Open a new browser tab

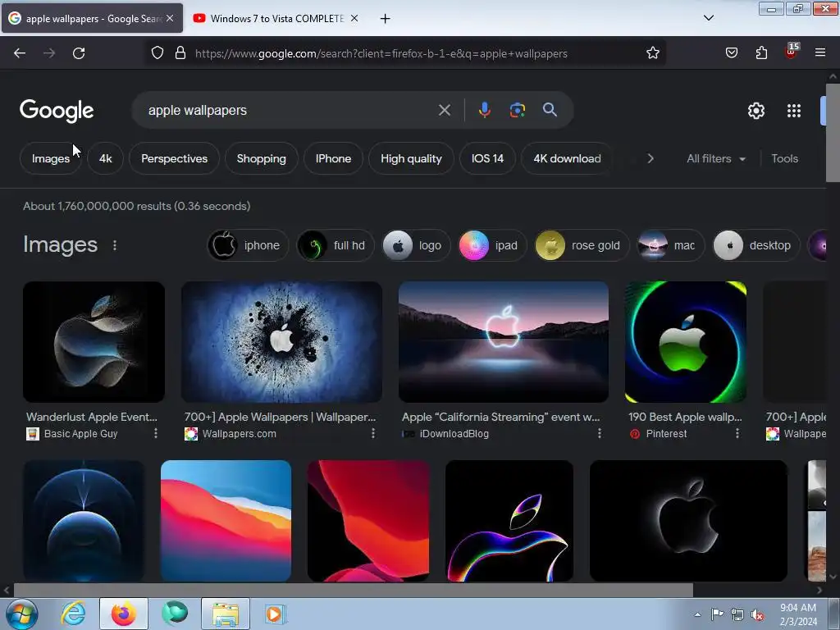386,19
